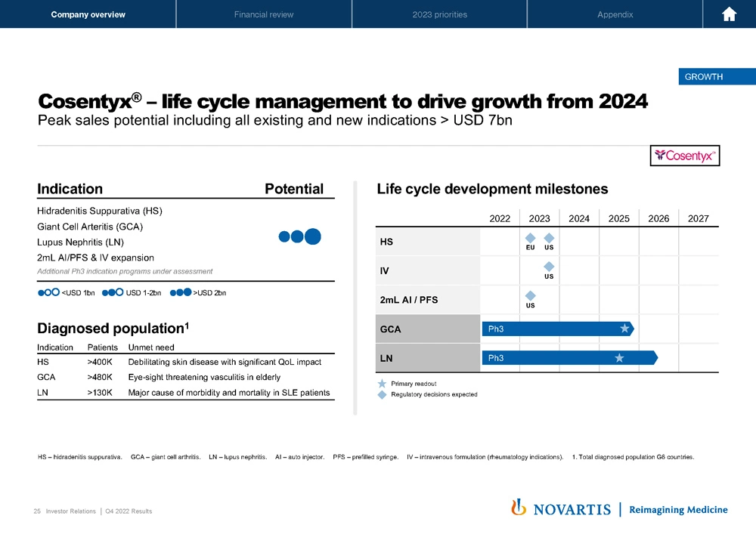Click the GCA Ph3 progress bar
The height and width of the screenshot is (534, 756).
(552, 328)
